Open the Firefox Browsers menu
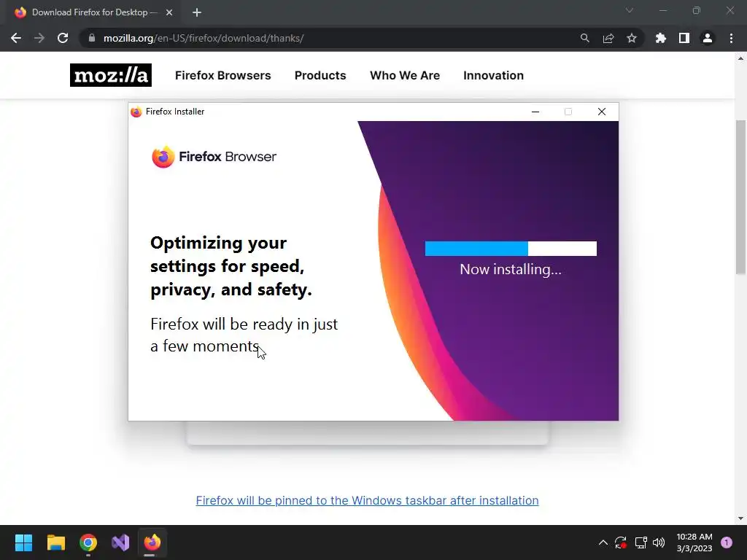747x560 pixels. pyautogui.click(x=223, y=75)
